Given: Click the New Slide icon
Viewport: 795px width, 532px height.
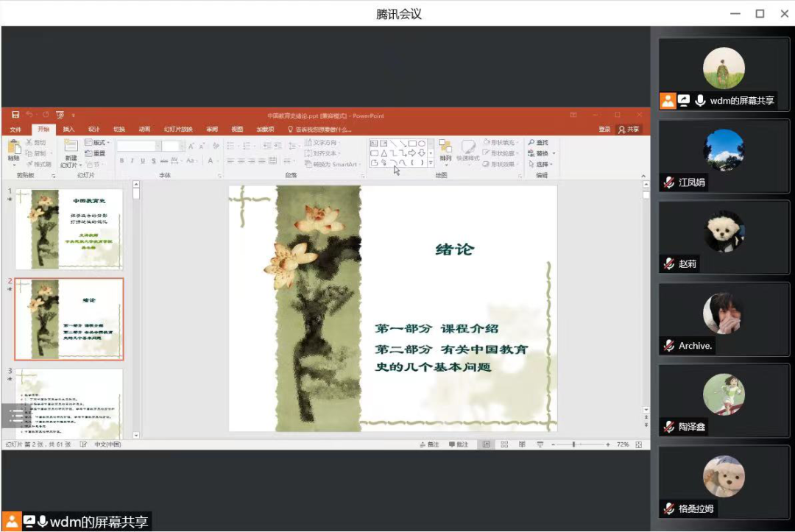Looking at the screenshot, I should coord(71,151).
